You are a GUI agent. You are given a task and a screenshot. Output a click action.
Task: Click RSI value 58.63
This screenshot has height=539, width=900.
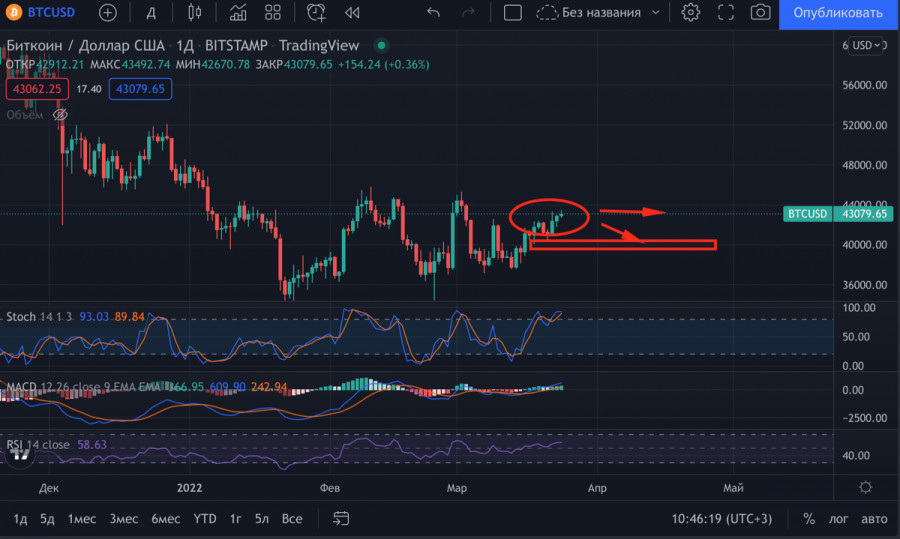(x=92, y=445)
